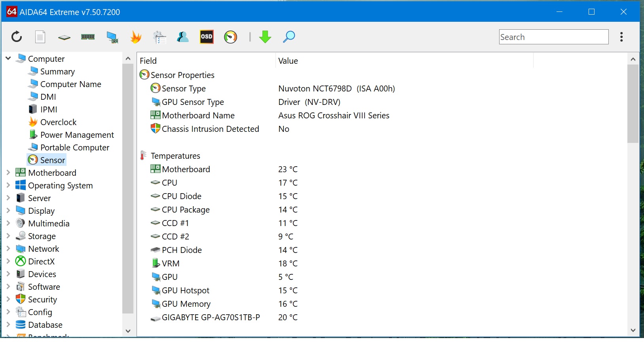
Task: Click the Refresh toolbar icon
Action: 16,37
